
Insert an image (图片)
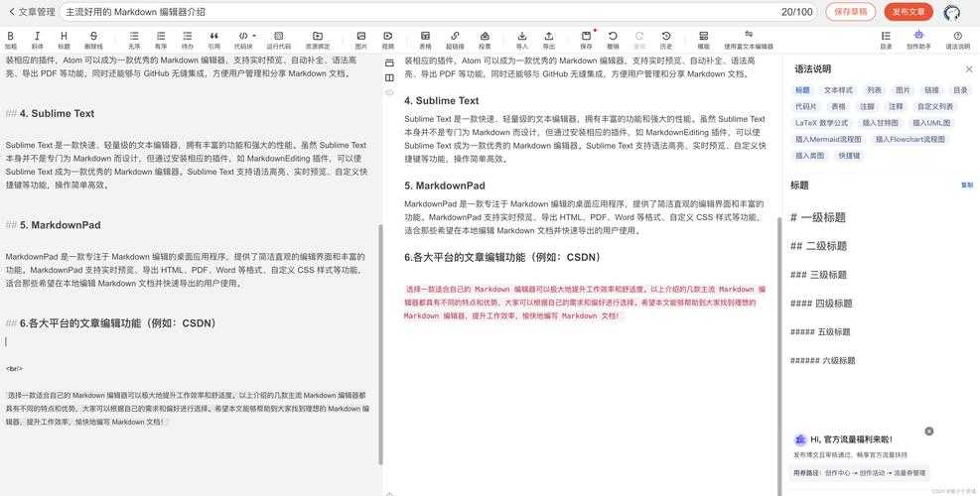(361, 40)
